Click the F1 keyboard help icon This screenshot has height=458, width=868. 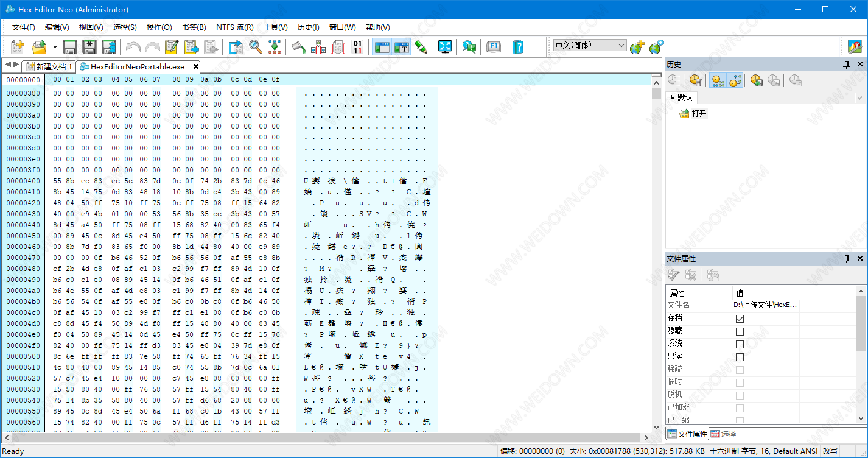(x=494, y=47)
